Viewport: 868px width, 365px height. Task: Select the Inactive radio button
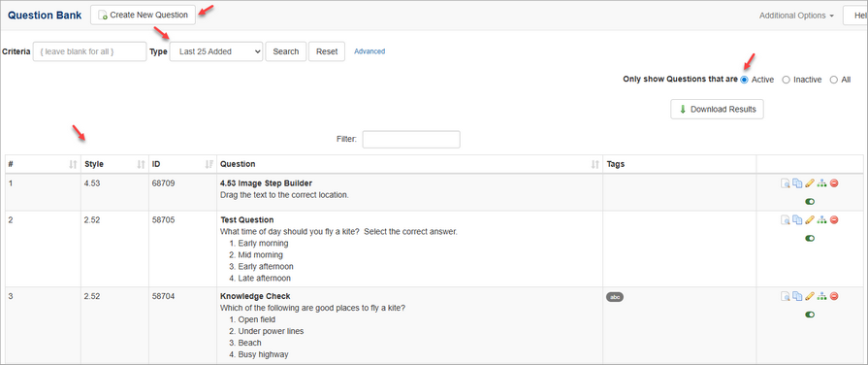pos(786,80)
